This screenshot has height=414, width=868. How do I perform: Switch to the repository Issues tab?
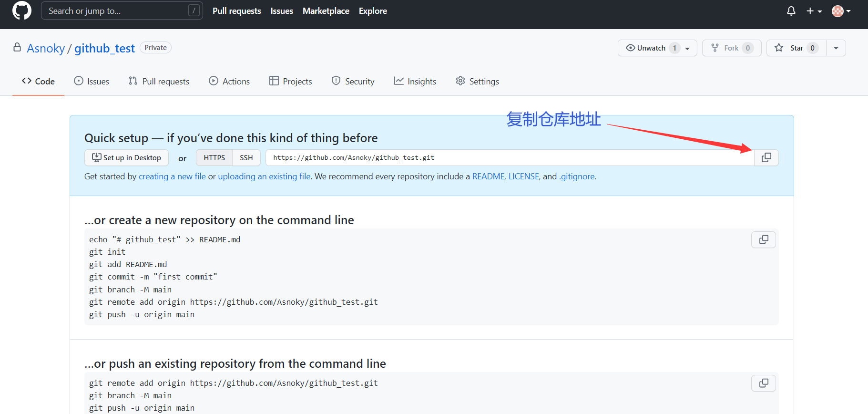click(x=92, y=81)
